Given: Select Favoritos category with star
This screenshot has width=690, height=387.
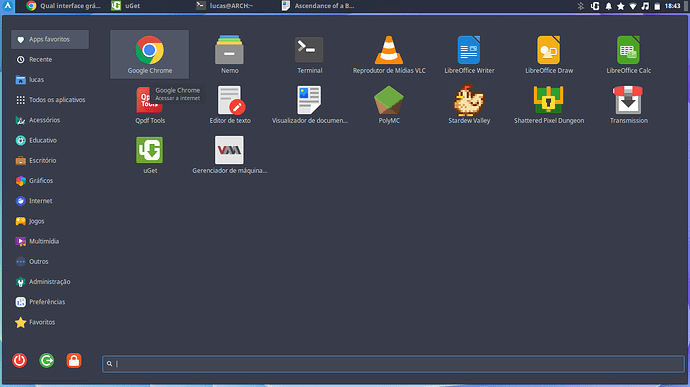Looking at the screenshot, I should [50, 322].
